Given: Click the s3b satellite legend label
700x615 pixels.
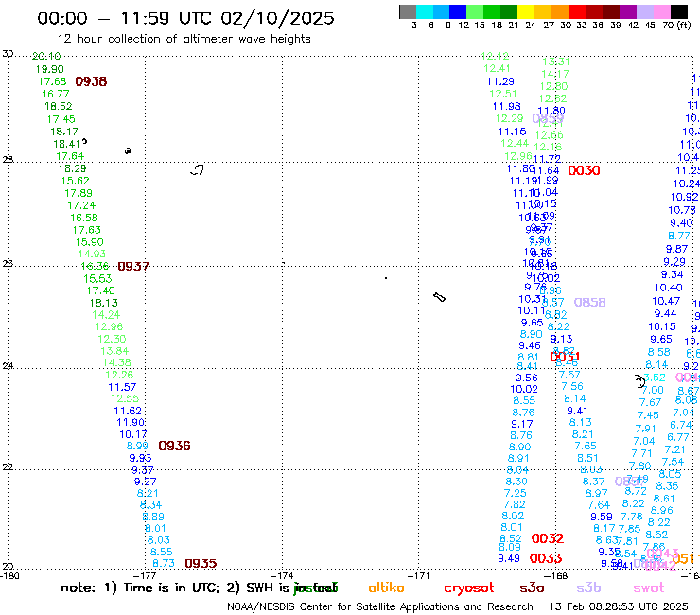Looking at the screenshot, I should [588, 588].
